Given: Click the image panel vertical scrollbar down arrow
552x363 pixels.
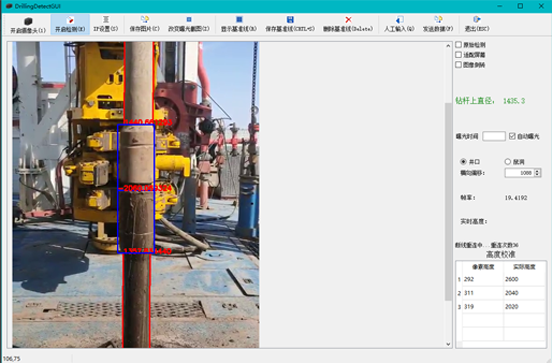Looking at the screenshot, I should coord(448,344).
